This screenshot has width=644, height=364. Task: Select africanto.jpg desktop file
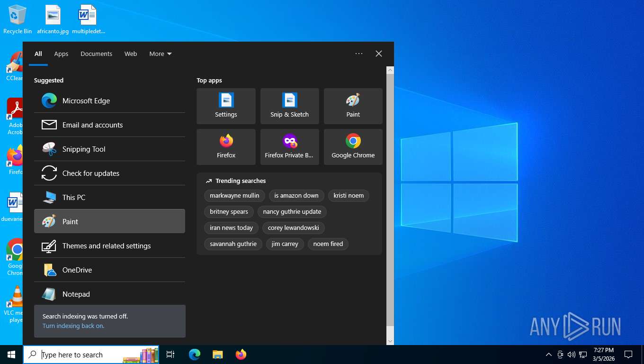click(x=53, y=19)
